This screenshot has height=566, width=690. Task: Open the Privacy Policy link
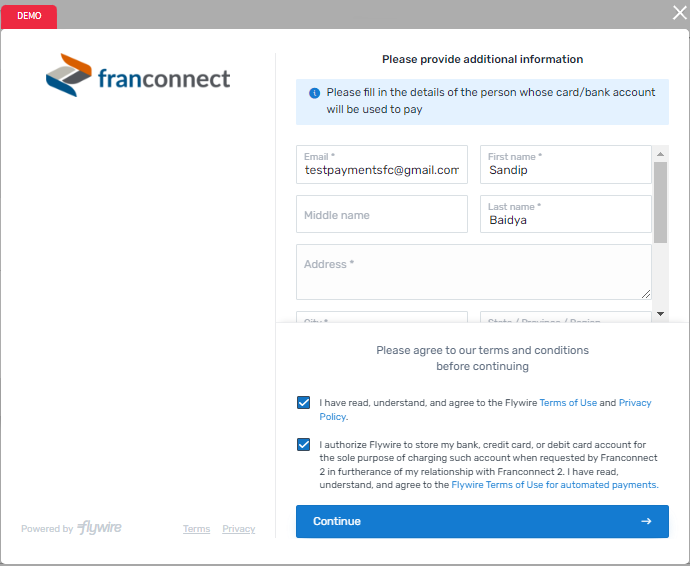coord(634,403)
